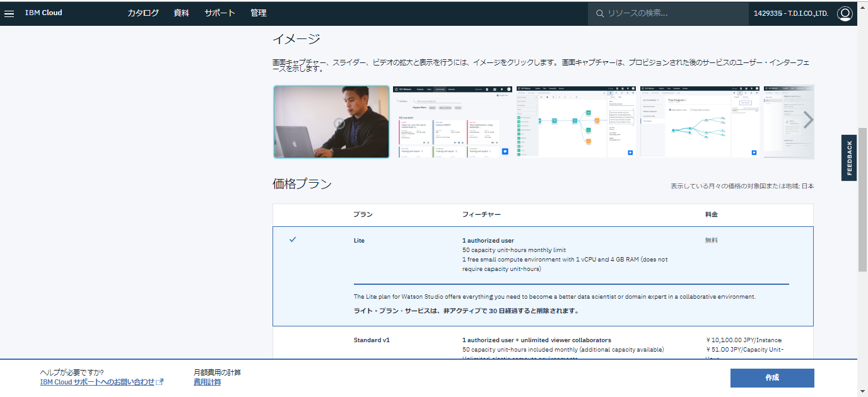Open the サポート menu

220,13
